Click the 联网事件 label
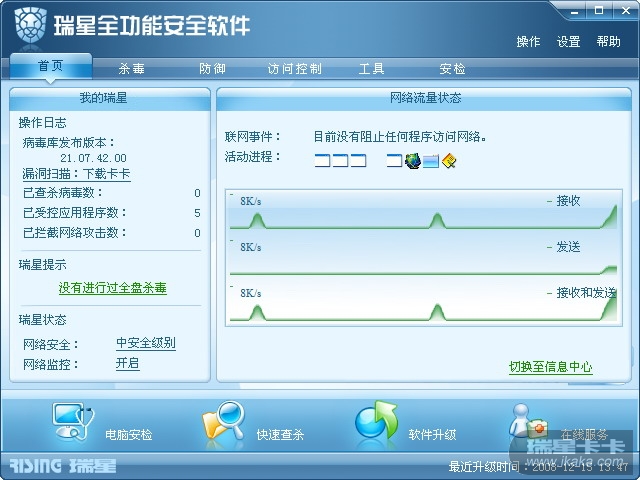Screen dimensions: 640x480 tap(252, 137)
